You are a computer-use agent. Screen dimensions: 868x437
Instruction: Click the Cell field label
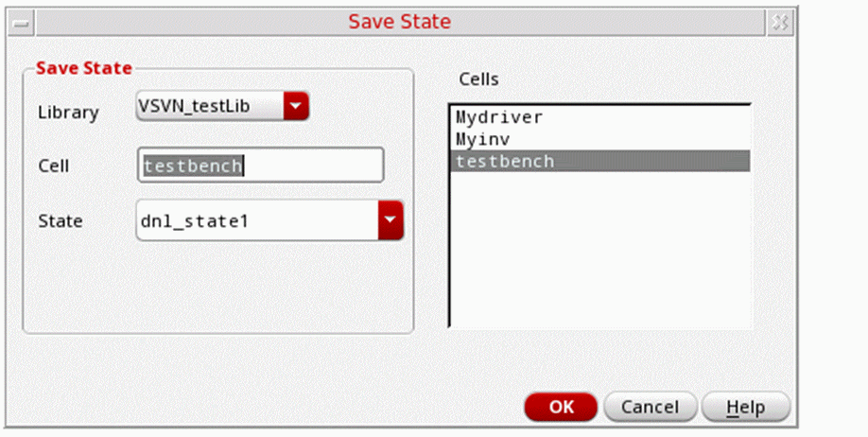click(x=54, y=166)
